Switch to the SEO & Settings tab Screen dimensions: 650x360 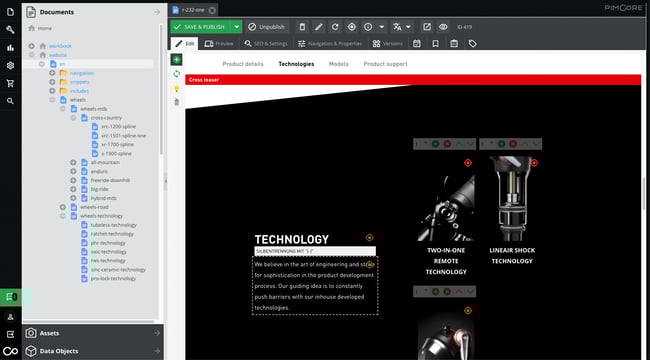point(266,44)
